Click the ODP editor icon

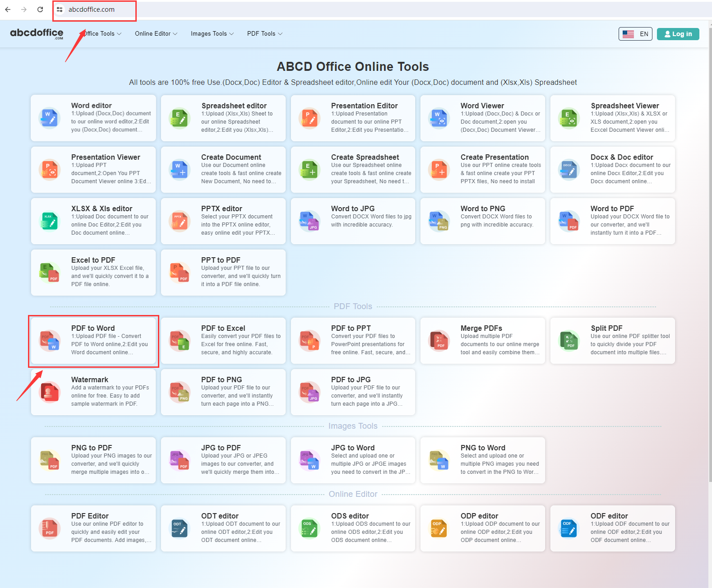(x=439, y=528)
